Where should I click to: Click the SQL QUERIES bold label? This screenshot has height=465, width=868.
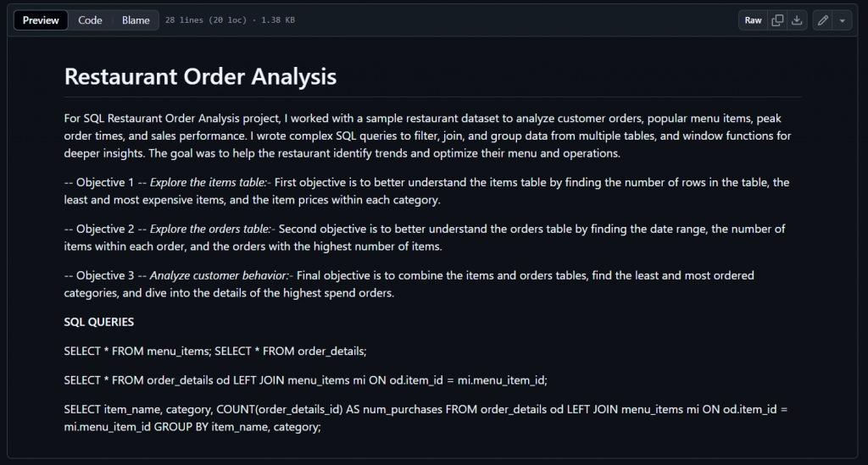tap(98, 322)
